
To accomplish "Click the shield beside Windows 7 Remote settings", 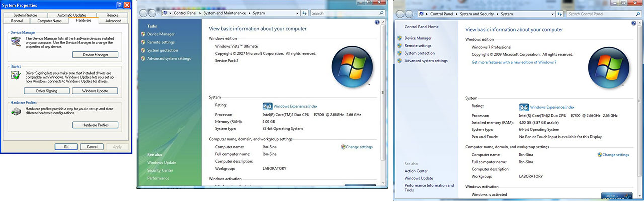I will click(x=400, y=46).
